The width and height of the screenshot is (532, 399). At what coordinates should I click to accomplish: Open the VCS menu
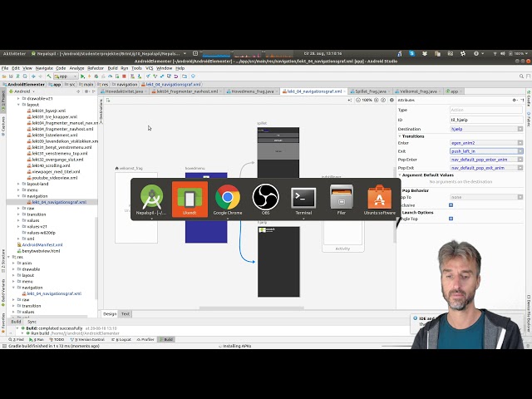pos(150,68)
